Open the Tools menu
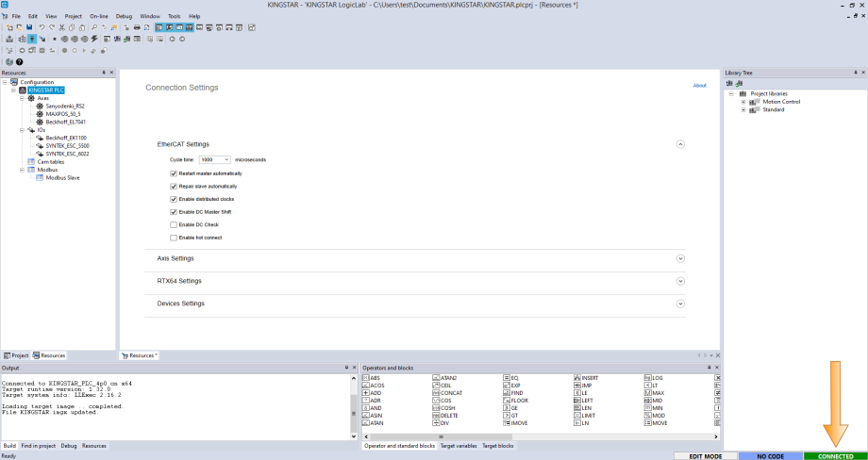This screenshot has height=460, width=868. click(175, 16)
